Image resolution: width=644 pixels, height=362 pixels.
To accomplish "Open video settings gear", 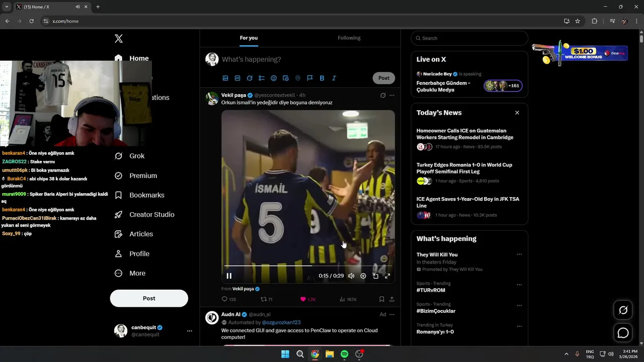I will coord(363,276).
